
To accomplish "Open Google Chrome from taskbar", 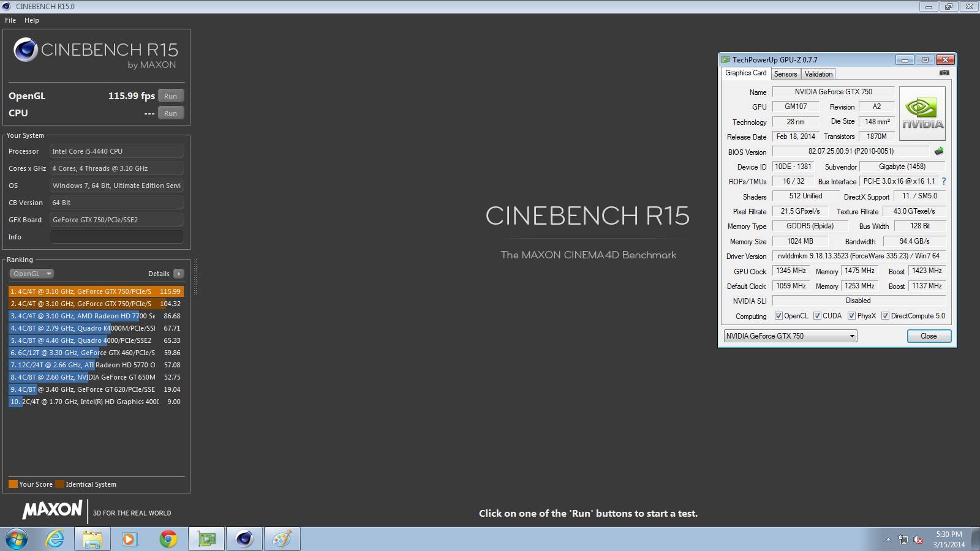I will point(168,539).
